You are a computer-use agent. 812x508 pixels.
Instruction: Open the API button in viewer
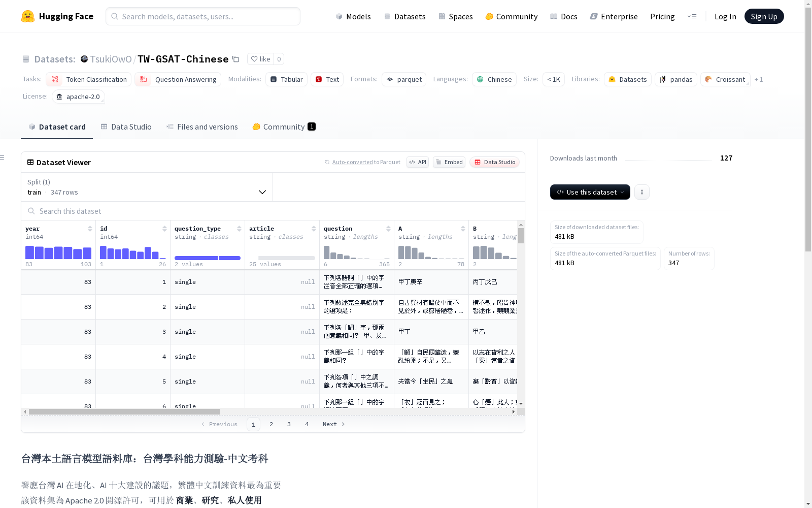418,162
